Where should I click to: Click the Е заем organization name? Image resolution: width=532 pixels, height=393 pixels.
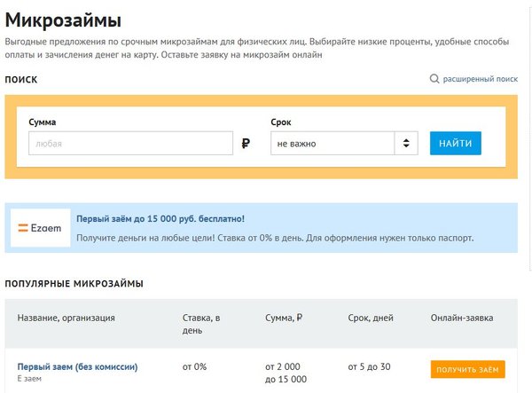coord(29,379)
